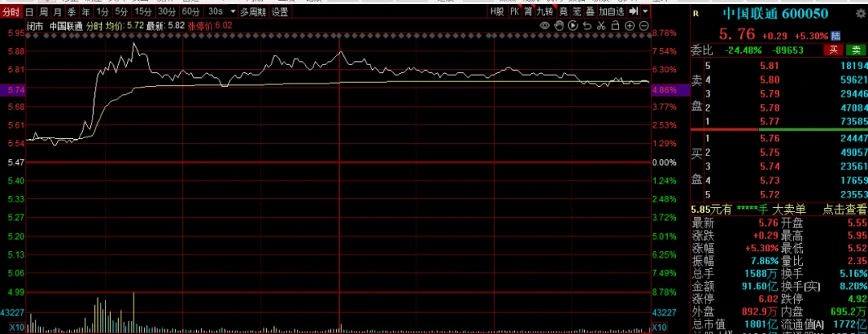Screen dimensions: 868x334
Task: Zoom out with the minus circle icon
Action: [644, 26]
